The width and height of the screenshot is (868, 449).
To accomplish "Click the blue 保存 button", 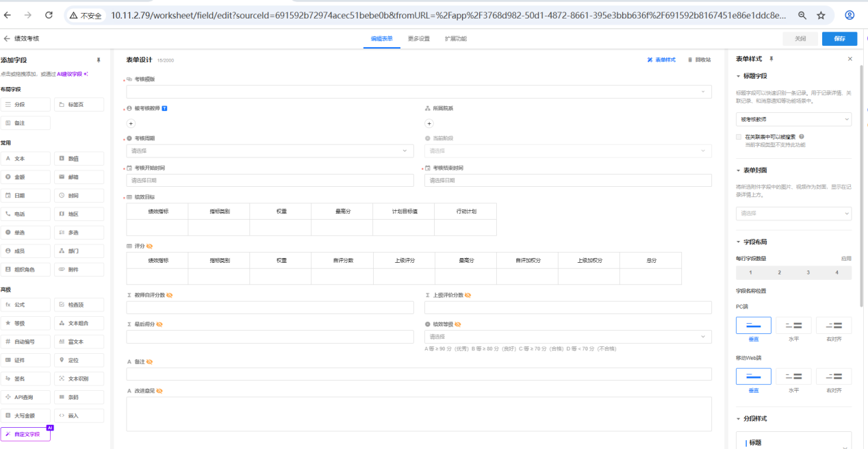I will point(839,39).
